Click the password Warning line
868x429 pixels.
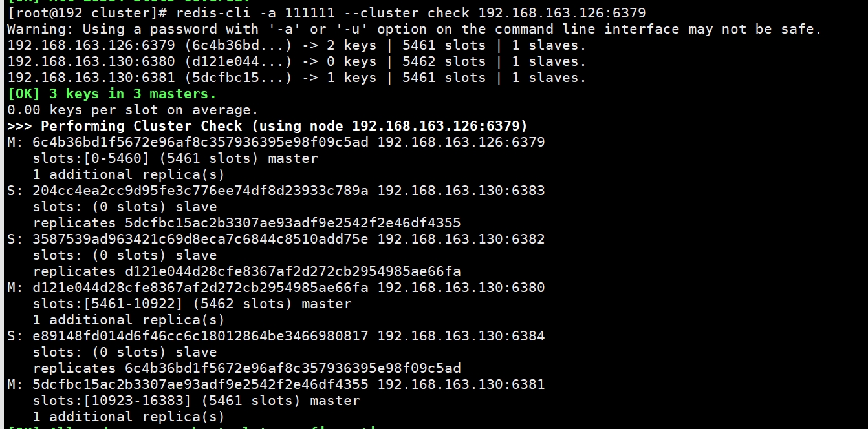pyautogui.click(x=414, y=29)
